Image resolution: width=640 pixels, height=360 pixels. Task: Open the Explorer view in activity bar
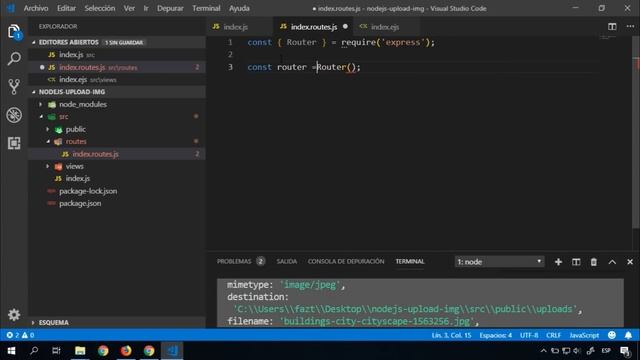pos(14,31)
